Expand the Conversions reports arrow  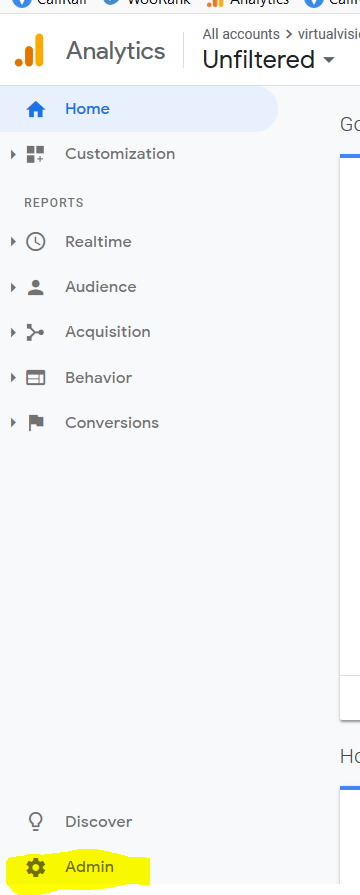(13, 423)
